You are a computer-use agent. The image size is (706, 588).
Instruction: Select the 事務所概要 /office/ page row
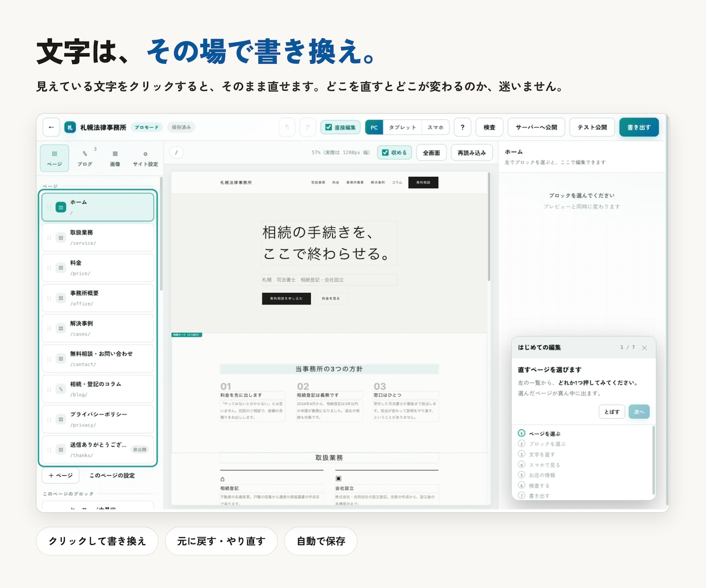pyautogui.click(x=98, y=298)
